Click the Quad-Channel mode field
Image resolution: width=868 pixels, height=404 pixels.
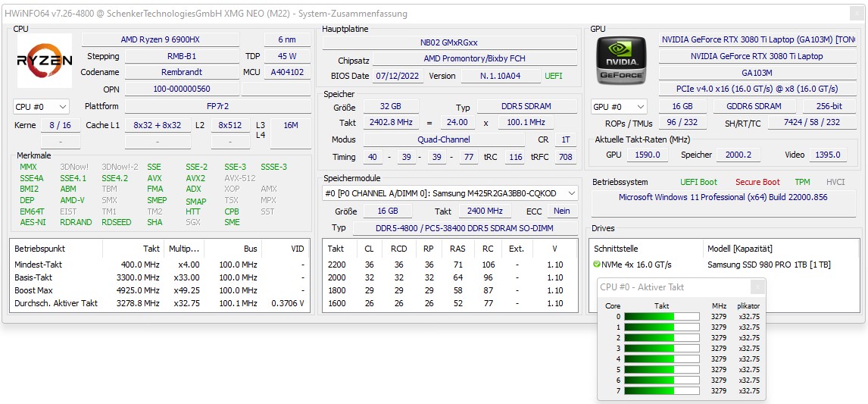click(x=443, y=139)
